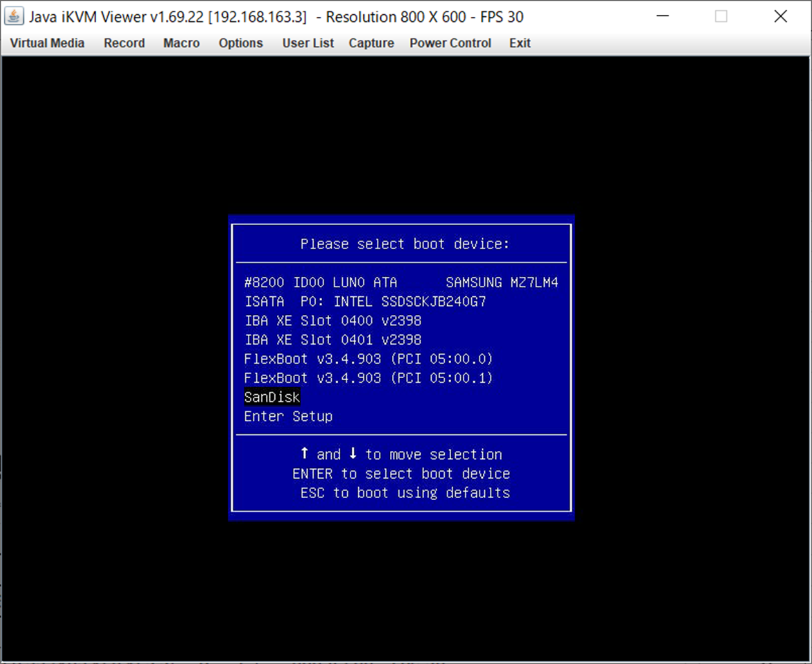Open the Power Control menu
The width and height of the screenshot is (812, 664).
coord(450,43)
